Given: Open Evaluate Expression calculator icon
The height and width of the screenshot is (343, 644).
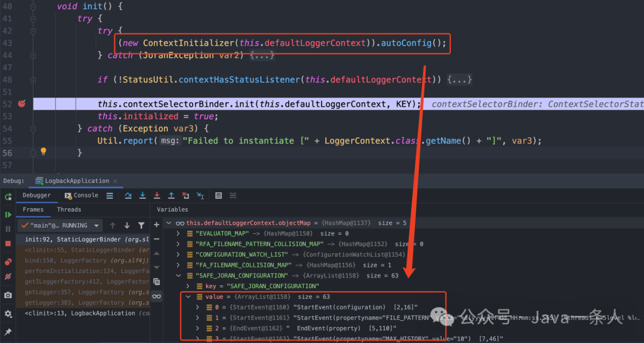Looking at the screenshot, I should (218, 196).
